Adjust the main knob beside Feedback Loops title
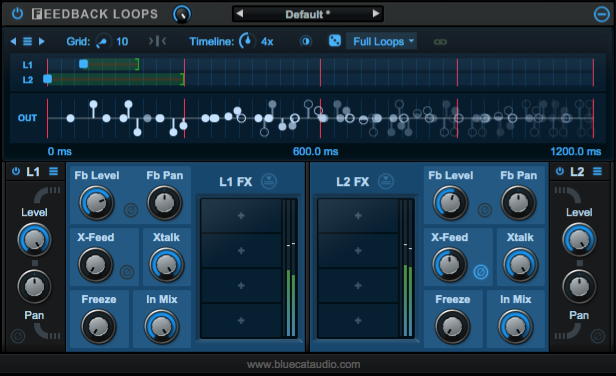The width and height of the screenshot is (616, 376). (x=182, y=14)
